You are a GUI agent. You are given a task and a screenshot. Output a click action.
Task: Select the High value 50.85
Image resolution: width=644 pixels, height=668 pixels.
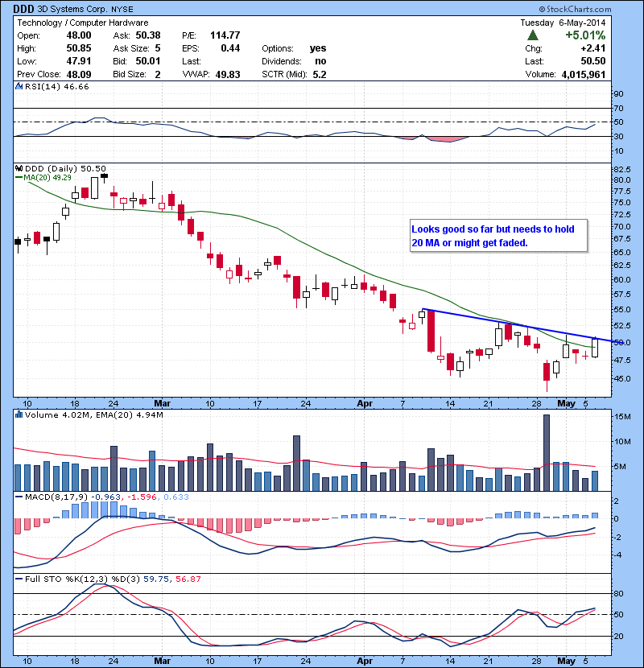(x=79, y=48)
